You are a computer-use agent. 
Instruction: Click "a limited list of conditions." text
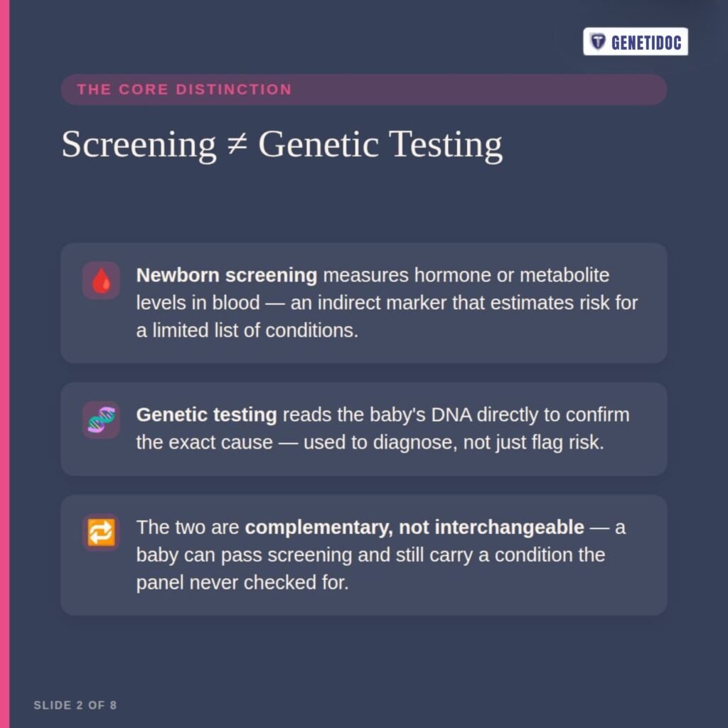(x=247, y=331)
